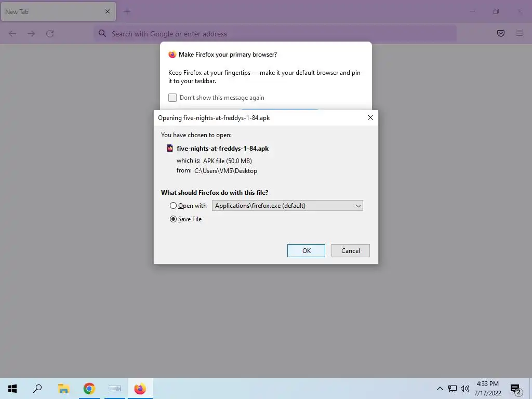Cancel the file opening dialog
Viewport: 532px width, 399px height.
(x=351, y=251)
